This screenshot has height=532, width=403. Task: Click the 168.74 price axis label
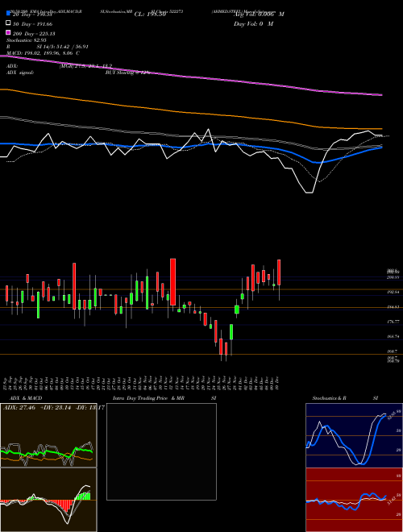tap(393, 336)
